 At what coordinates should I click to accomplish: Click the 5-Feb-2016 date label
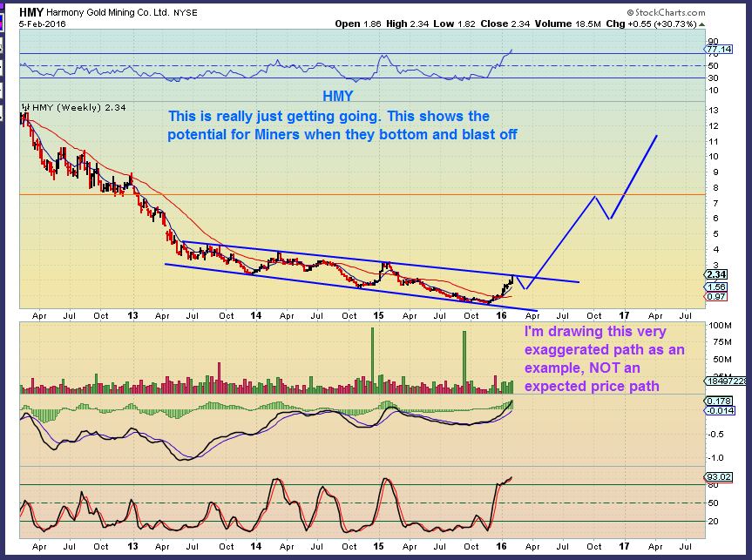click(x=43, y=24)
